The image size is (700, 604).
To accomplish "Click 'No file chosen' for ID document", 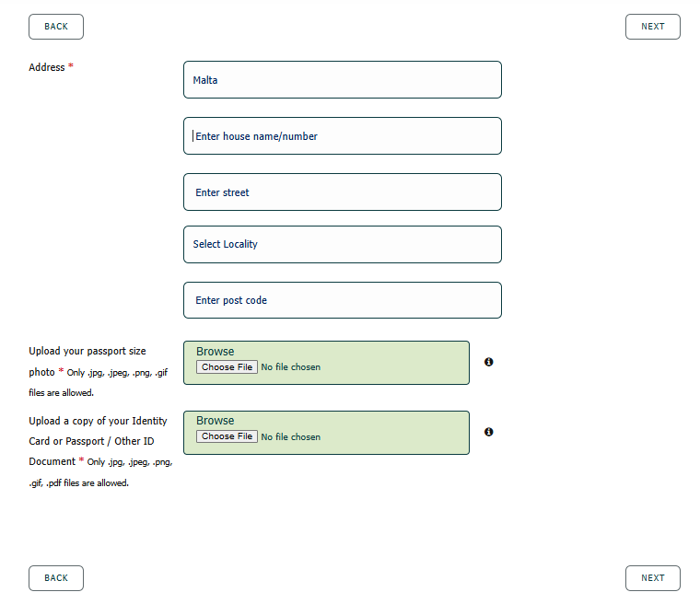I will (291, 437).
